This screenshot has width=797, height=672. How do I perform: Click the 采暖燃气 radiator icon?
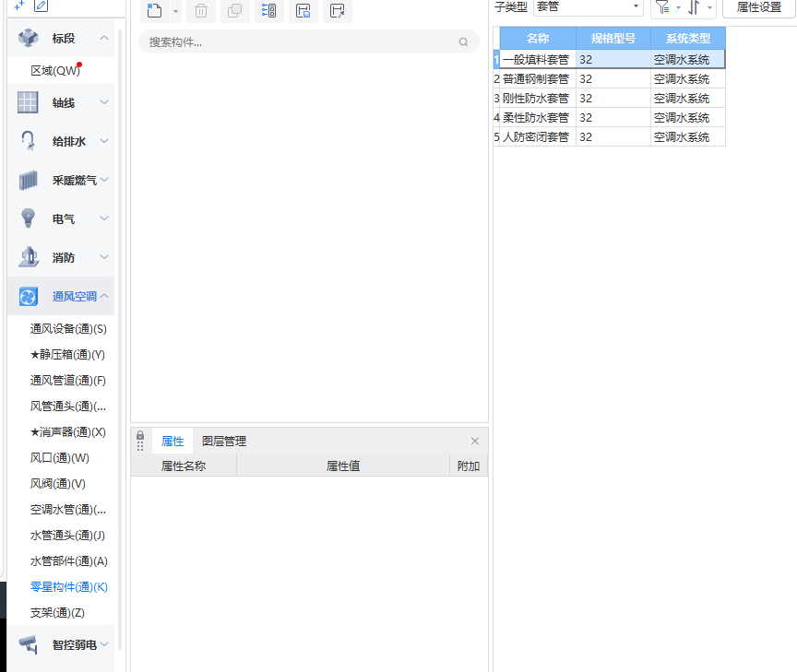(x=28, y=181)
